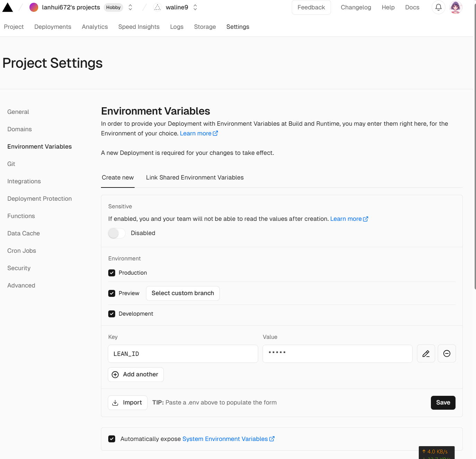The height and width of the screenshot is (459, 476).
Task: Expand the team switcher chevrons
Action: click(130, 7)
